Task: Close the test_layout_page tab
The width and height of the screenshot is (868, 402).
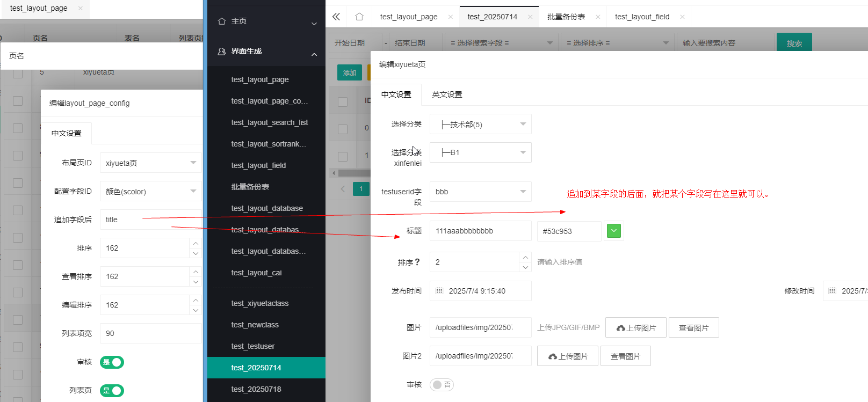Action: [450, 17]
